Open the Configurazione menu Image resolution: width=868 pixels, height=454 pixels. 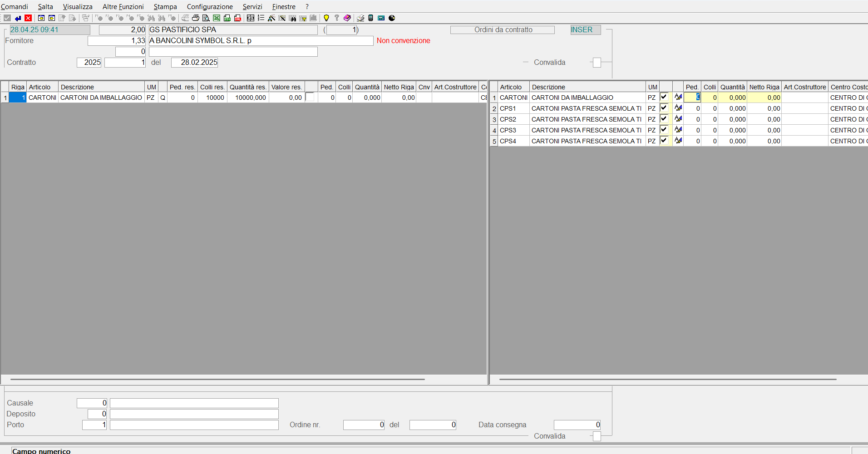pyautogui.click(x=210, y=7)
